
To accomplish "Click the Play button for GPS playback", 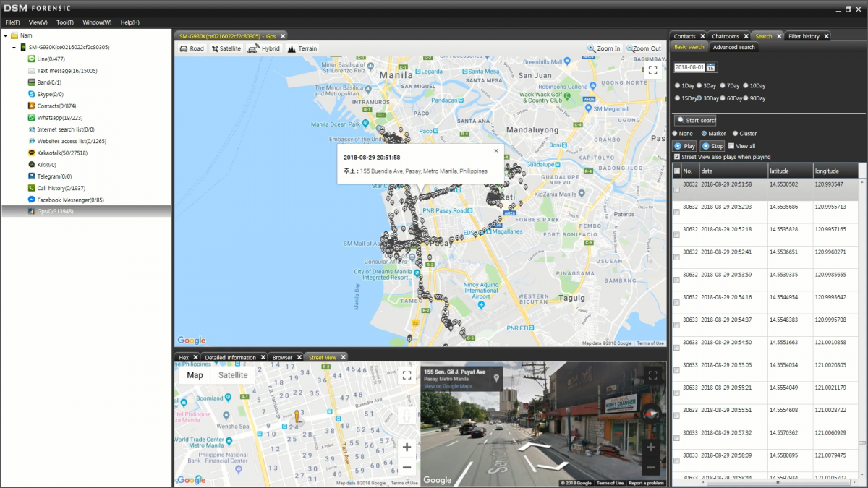I will click(685, 146).
